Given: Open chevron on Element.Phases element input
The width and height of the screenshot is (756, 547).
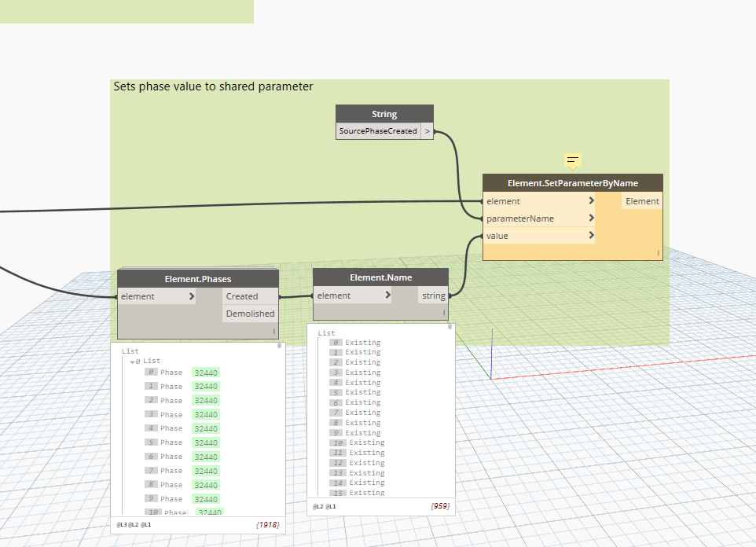Looking at the screenshot, I should point(192,296).
